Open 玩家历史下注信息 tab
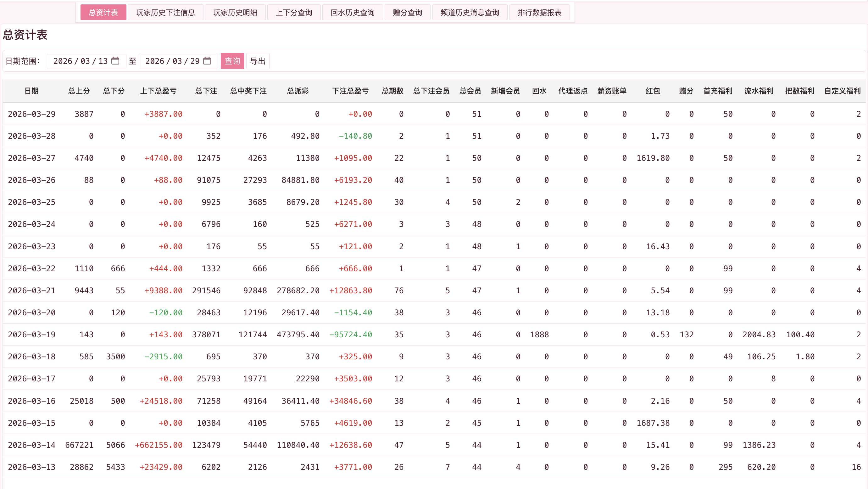 (x=165, y=13)
